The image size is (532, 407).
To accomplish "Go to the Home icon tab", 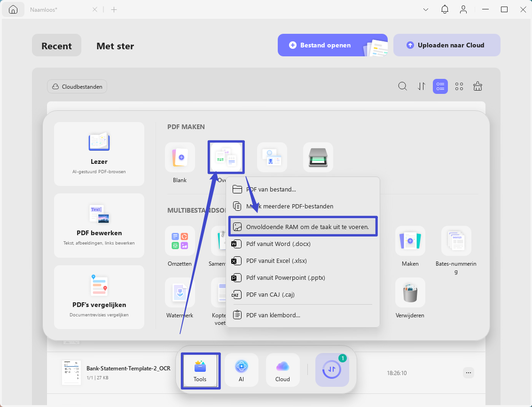I will (13, 9).
